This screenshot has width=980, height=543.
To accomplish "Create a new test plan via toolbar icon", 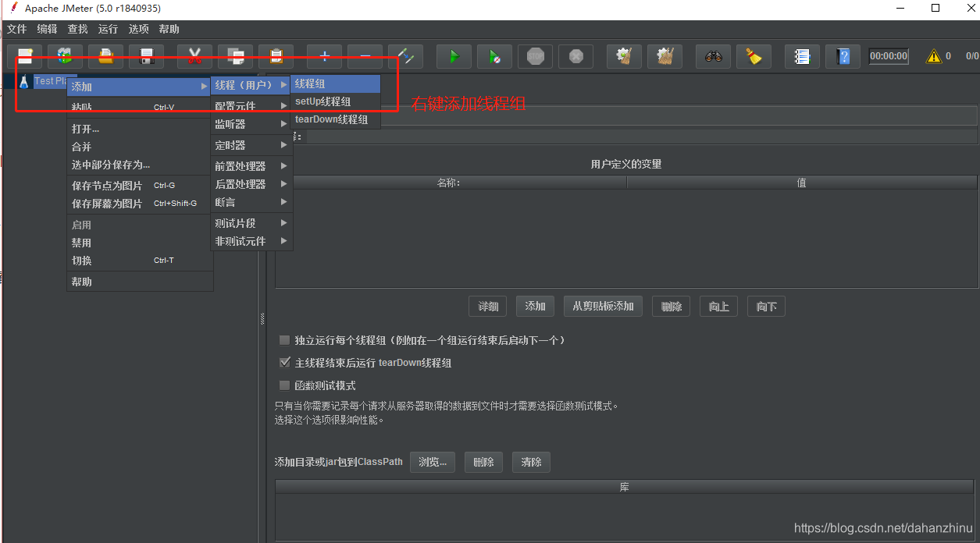I will click(x=25, y=56).
